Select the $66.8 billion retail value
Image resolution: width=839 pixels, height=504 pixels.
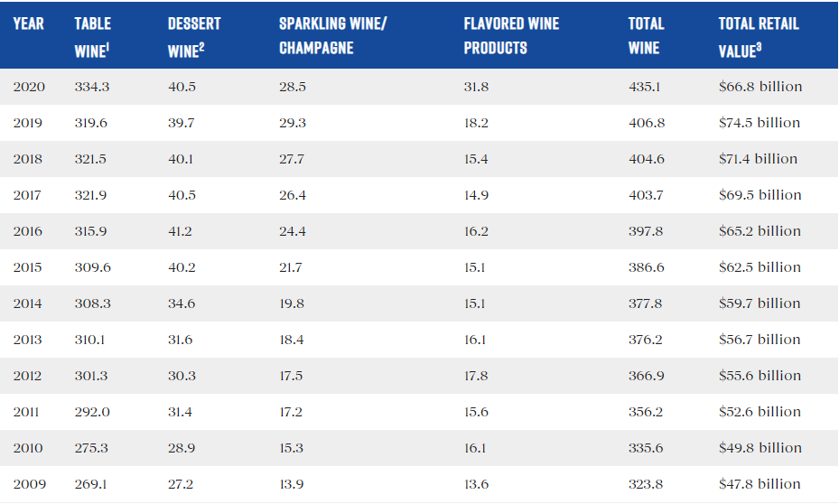(x=760, y=87)
